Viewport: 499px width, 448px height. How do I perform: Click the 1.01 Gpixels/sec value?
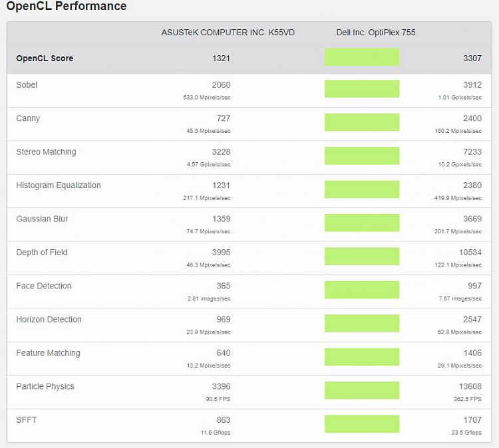[460, 98]
